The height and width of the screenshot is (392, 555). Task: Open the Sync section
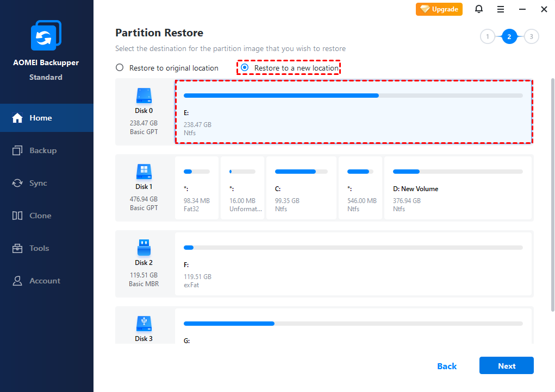[47, 183]
